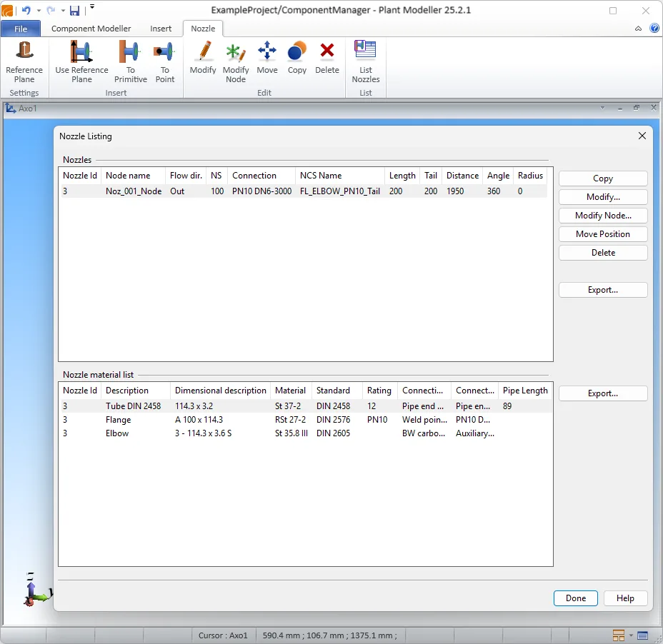Collapse the ribbon with the chevron

coord(638,29)
